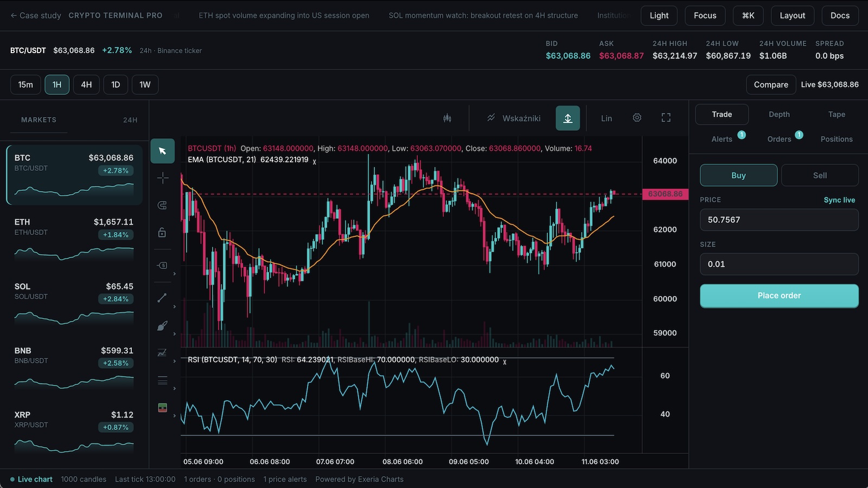Open the candlestick chart type selector
The height and width of the screenshot is (488, 868).
click(x=447, y=118)
